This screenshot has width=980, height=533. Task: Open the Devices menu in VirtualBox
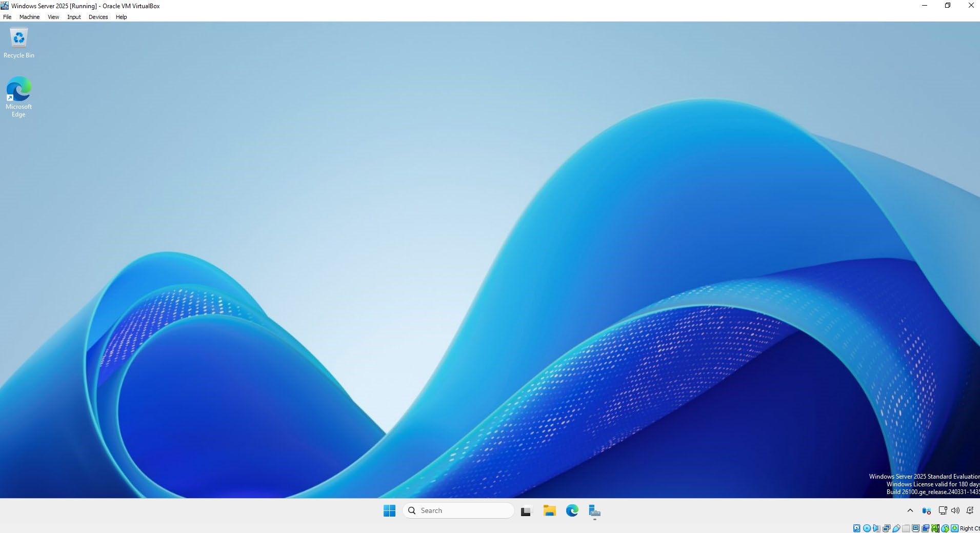[98, 17]
